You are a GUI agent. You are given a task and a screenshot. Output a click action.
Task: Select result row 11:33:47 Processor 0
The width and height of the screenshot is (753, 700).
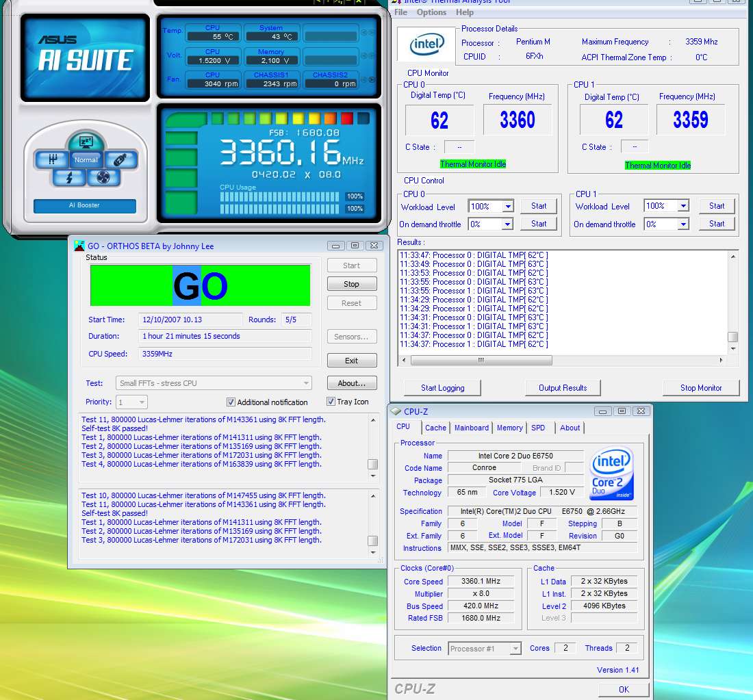tap(474, 255)
